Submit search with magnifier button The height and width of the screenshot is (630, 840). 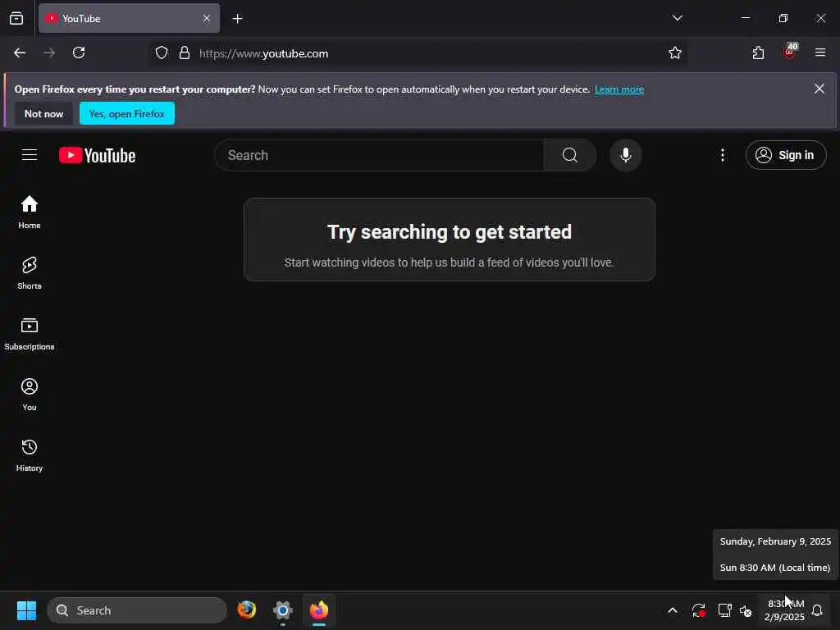click(x=570, y=155)
